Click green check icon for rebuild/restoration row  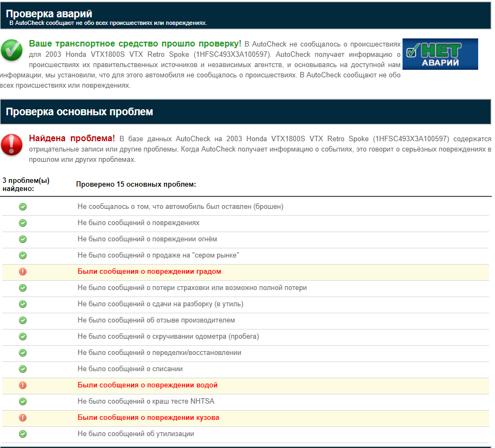pyautogui.click(x=23, y=353)
